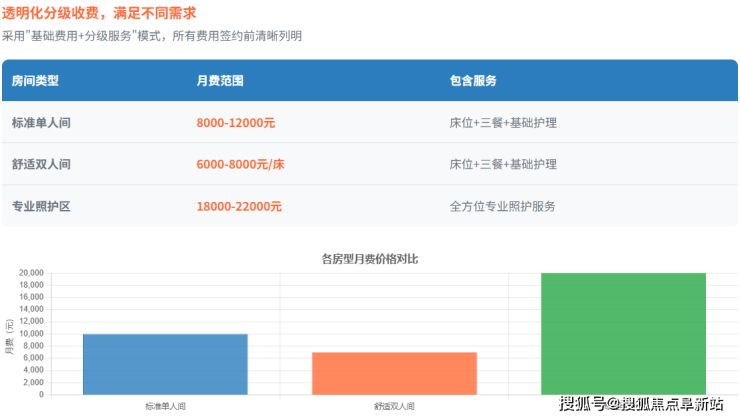Viewport: 740px width, 420px height.
Task: Click the 包含服务 column header
Action: [x=473, y=81]
